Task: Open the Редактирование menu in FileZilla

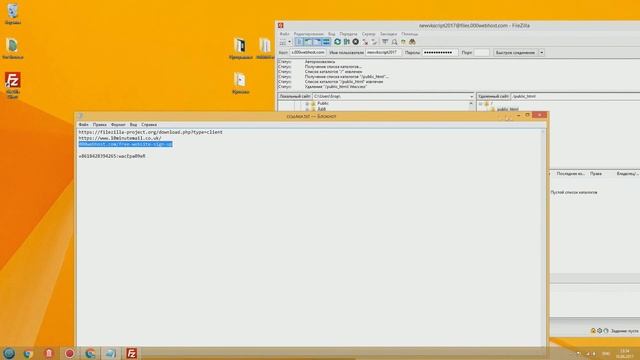Action: 309,34
